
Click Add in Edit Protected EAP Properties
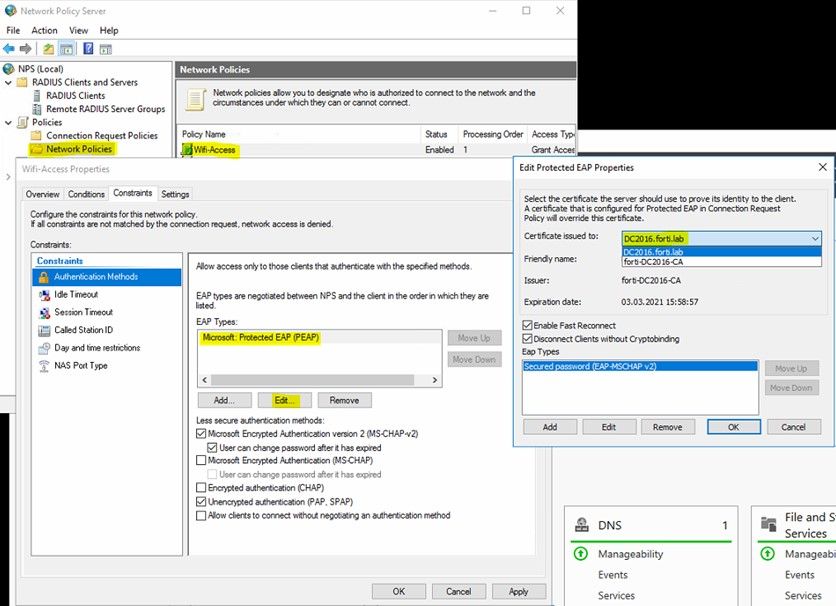[x=550, y=427]
